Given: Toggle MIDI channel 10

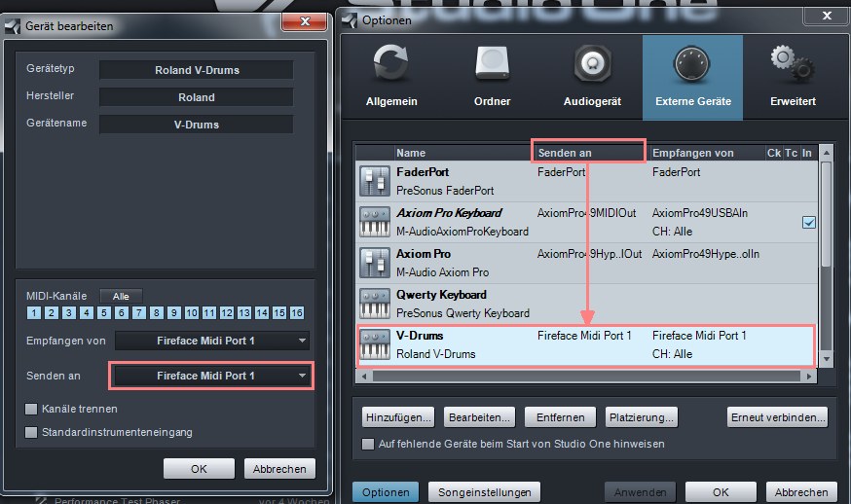Looking at the screenshot, I should pyautogui.click(x=192, y=313).
